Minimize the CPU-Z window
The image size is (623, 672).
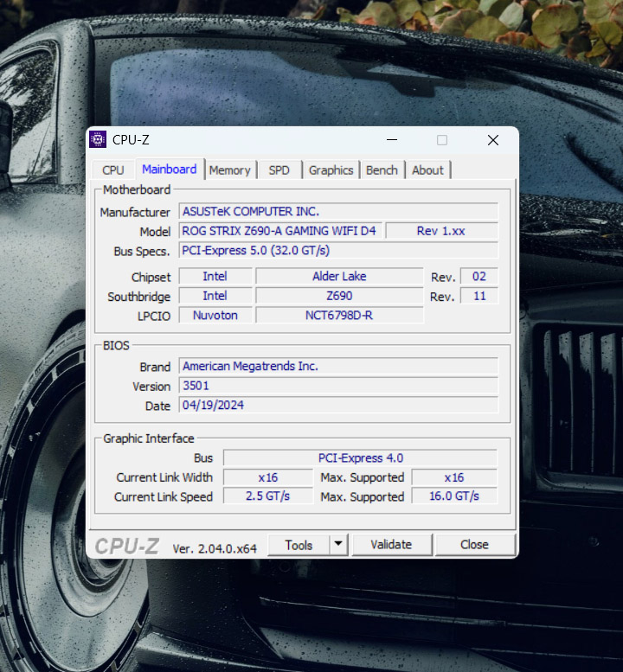coord(392,140)
